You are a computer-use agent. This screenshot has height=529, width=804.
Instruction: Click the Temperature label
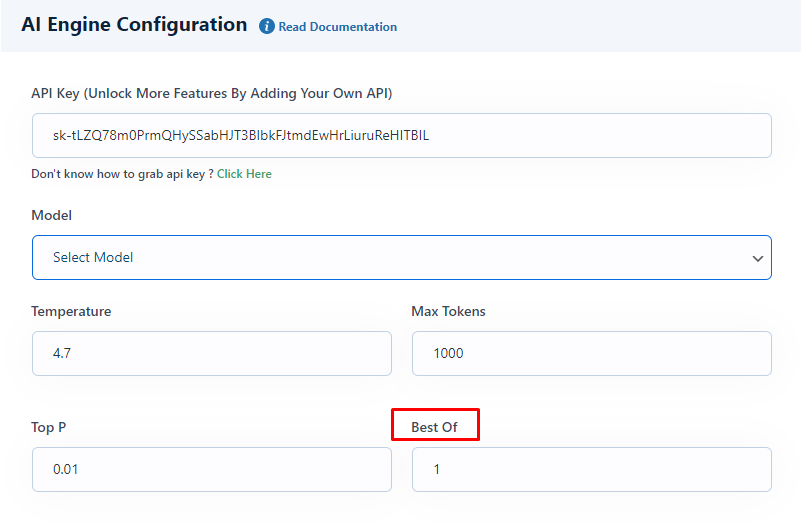tap(71, 311)
